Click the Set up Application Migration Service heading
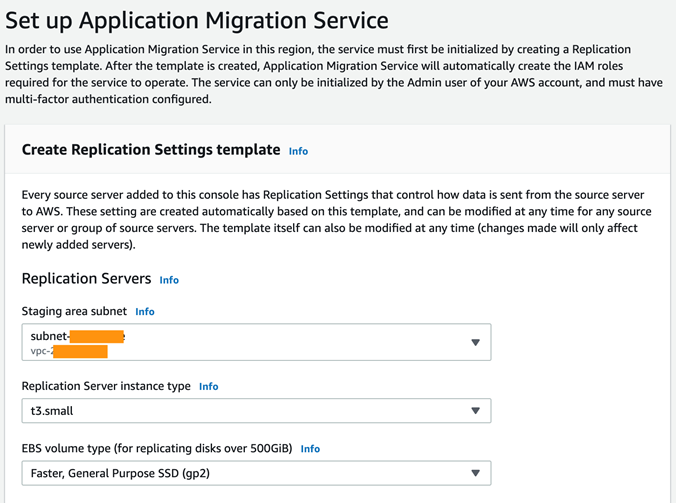Viewport: 676px width, 503px height. pyautogui.click(x=197, y=19)
